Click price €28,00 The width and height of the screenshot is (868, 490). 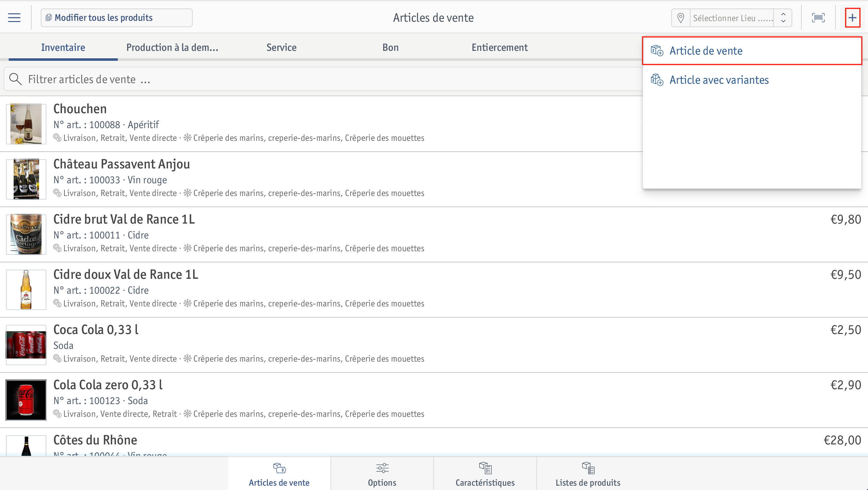(x=842, y=440)
